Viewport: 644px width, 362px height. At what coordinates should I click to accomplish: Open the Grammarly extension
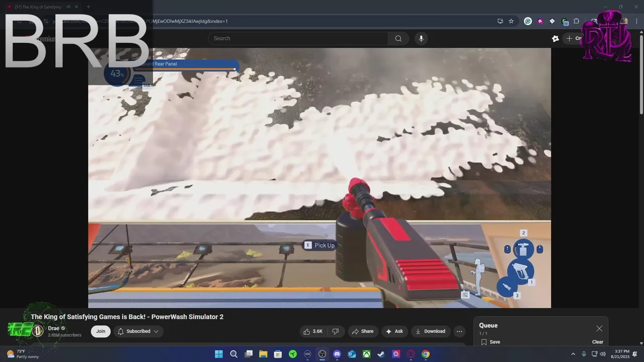528,21
